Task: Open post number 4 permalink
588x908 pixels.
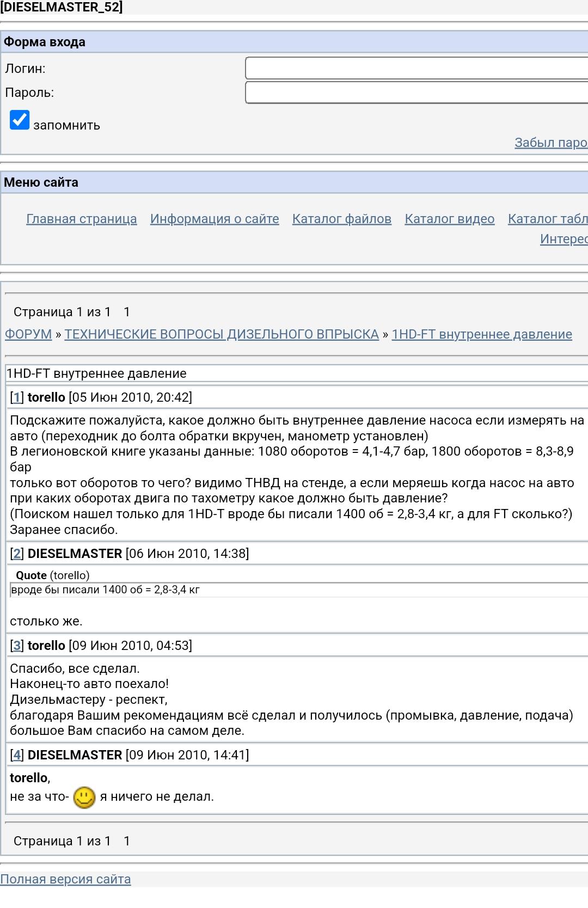Action: [17, 755]
